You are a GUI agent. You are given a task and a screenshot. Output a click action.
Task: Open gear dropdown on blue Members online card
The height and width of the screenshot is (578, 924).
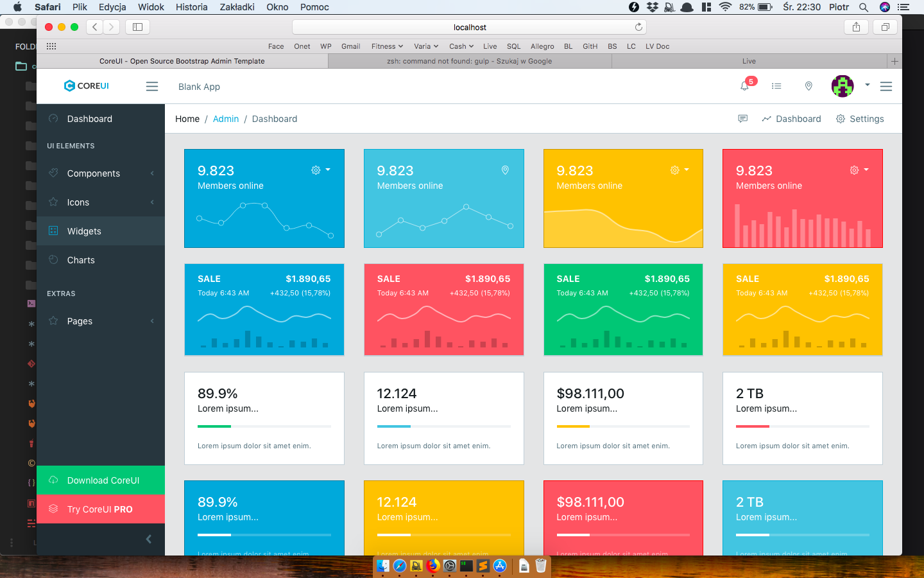coord(321,170)
